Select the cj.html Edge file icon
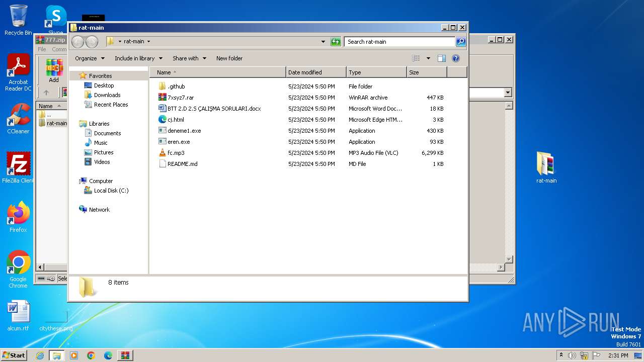The image size is (644, 362). pyautogui.click(x=162, y=120)
